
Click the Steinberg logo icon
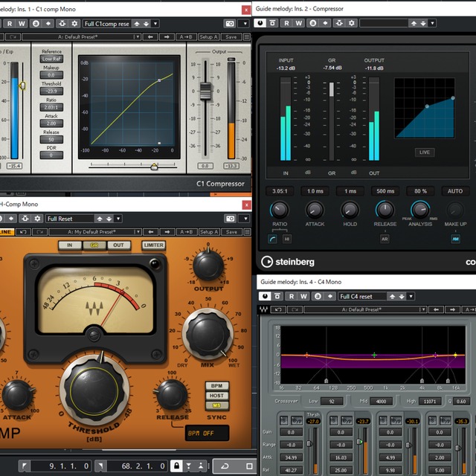coord(267,262)
